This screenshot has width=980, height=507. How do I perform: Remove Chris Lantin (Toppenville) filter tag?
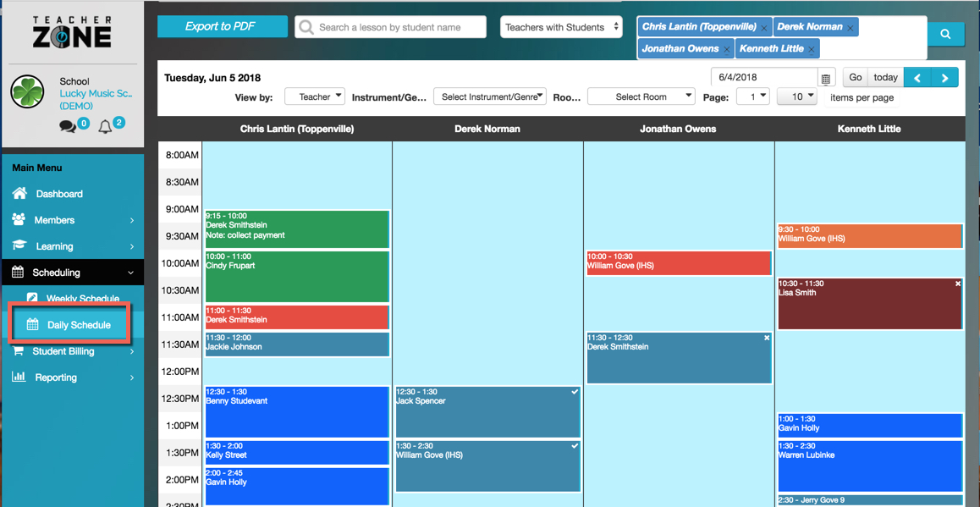763,29
